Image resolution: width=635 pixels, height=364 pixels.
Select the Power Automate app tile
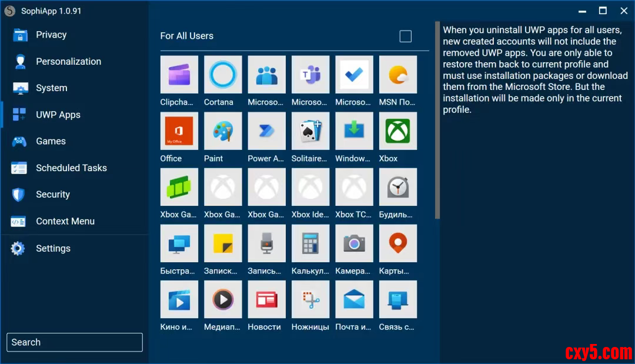click(x=266, y=131)
